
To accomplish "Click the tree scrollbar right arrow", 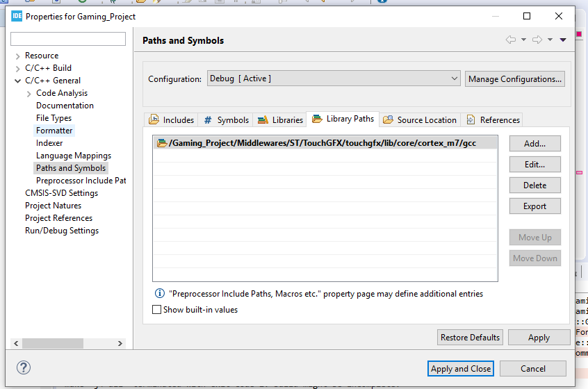I will pos(120,343).
